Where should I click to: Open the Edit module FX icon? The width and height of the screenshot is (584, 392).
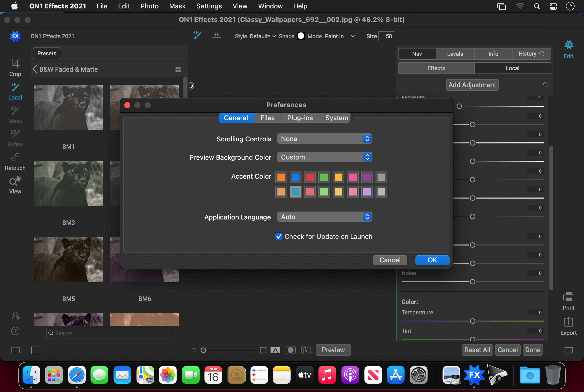568,49
